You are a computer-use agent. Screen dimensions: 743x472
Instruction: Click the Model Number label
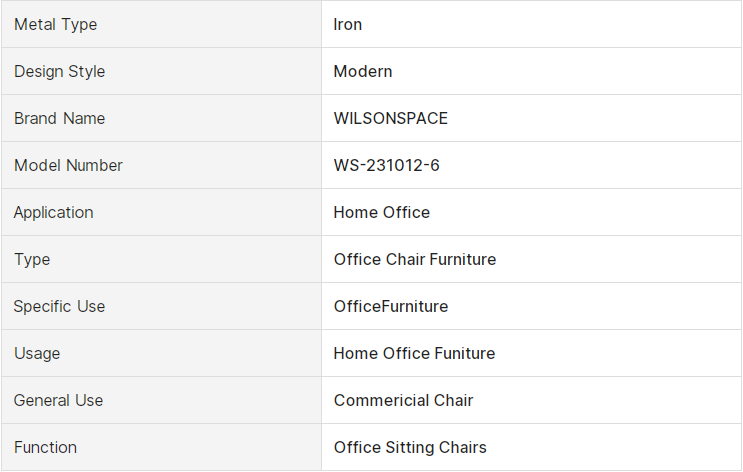68,165
